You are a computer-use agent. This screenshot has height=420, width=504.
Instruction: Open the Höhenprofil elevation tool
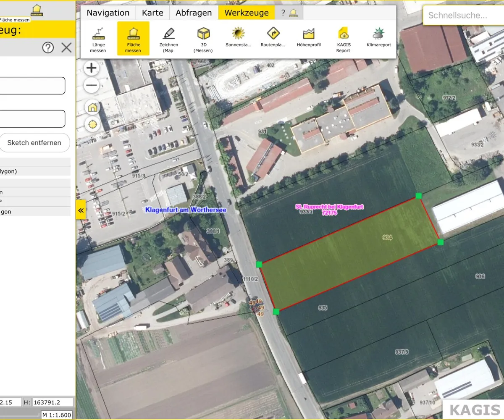[x=309, y=38]
